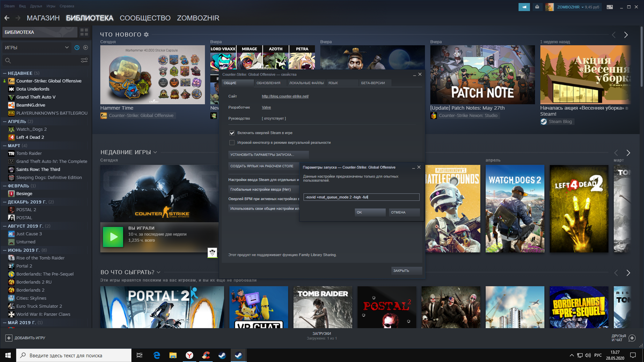Open the Справка menu

click(x=67, y=6)
